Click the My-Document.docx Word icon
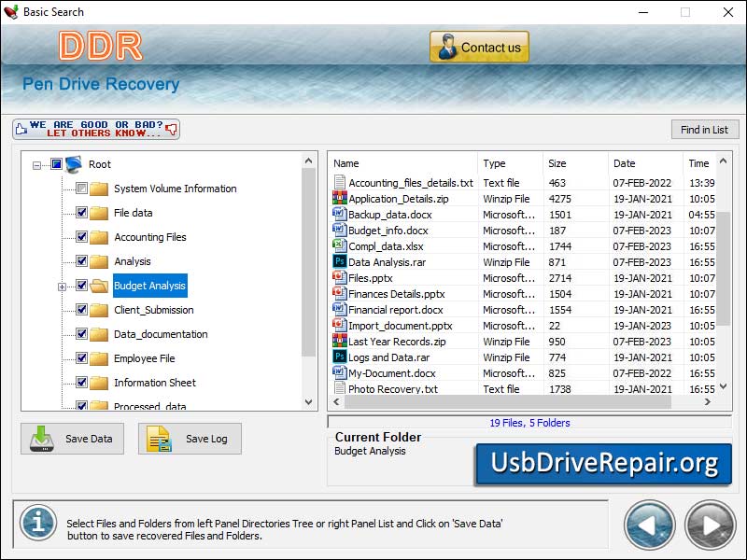 point(339,372)
